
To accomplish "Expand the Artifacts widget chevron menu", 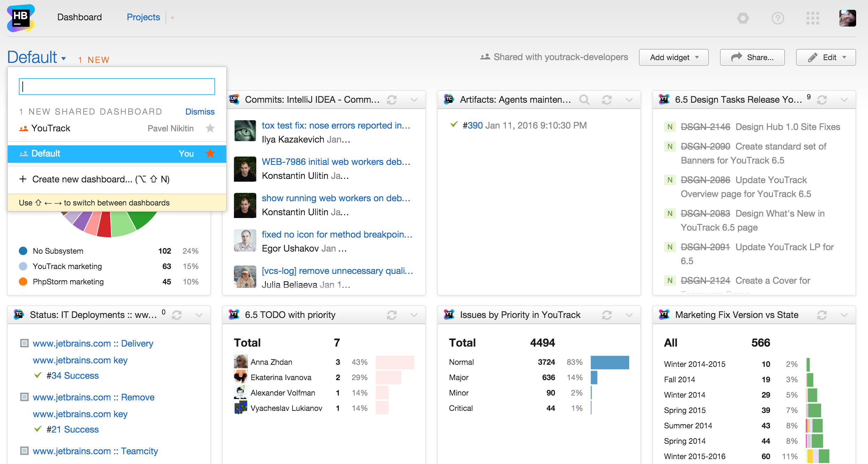I will pyautogui.click(x=629, y=100).
